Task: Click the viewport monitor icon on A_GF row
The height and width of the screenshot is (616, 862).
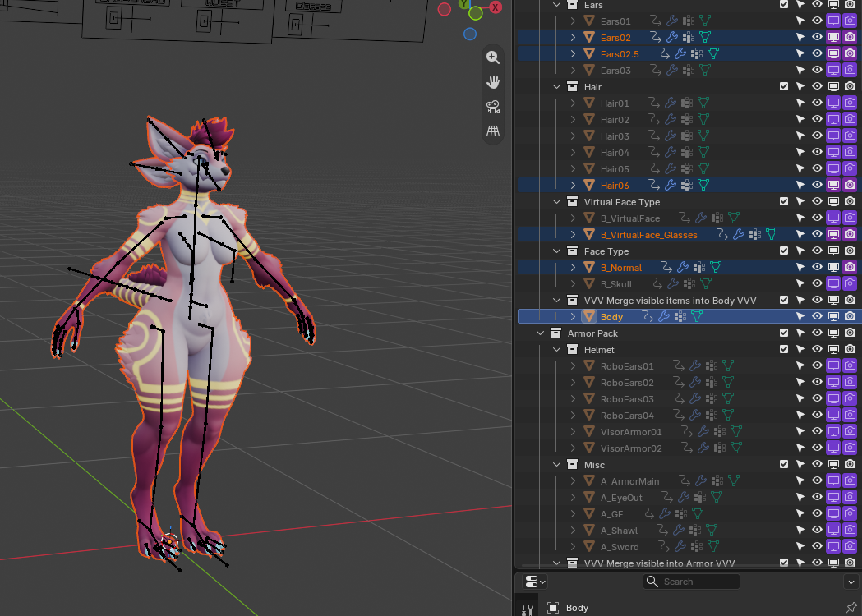Action: [x=833, y=513]
